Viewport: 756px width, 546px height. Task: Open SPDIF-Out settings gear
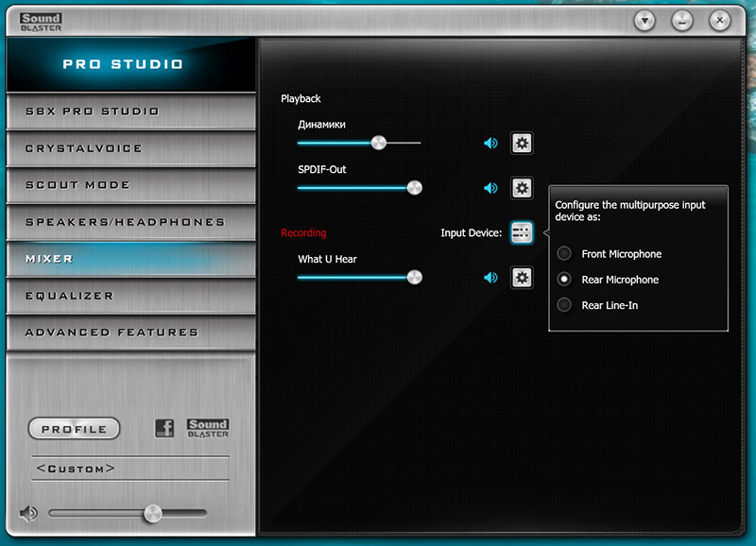click(522, 188)
